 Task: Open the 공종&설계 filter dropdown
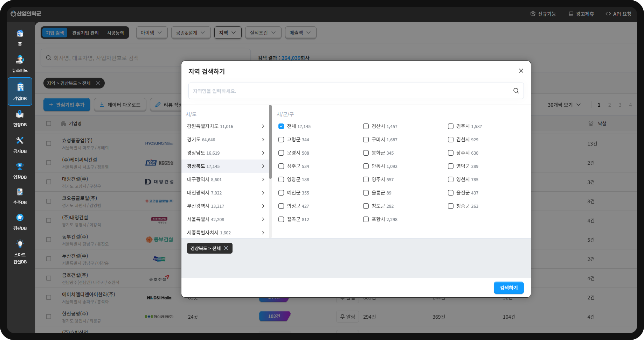191,33
